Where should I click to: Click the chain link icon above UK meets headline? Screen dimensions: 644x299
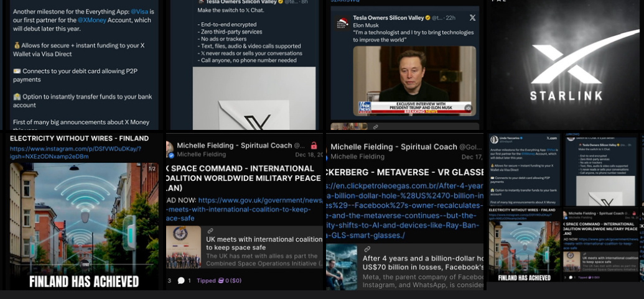(210, 231)
